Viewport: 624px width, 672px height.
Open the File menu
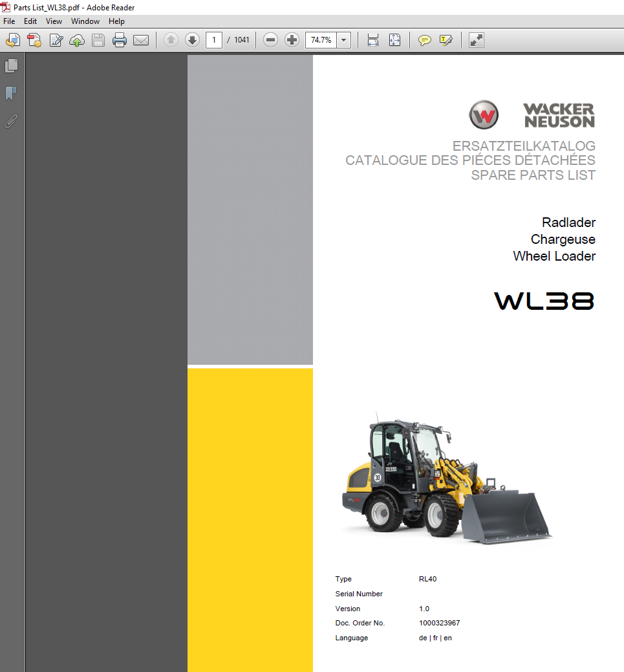pos(9,21)
